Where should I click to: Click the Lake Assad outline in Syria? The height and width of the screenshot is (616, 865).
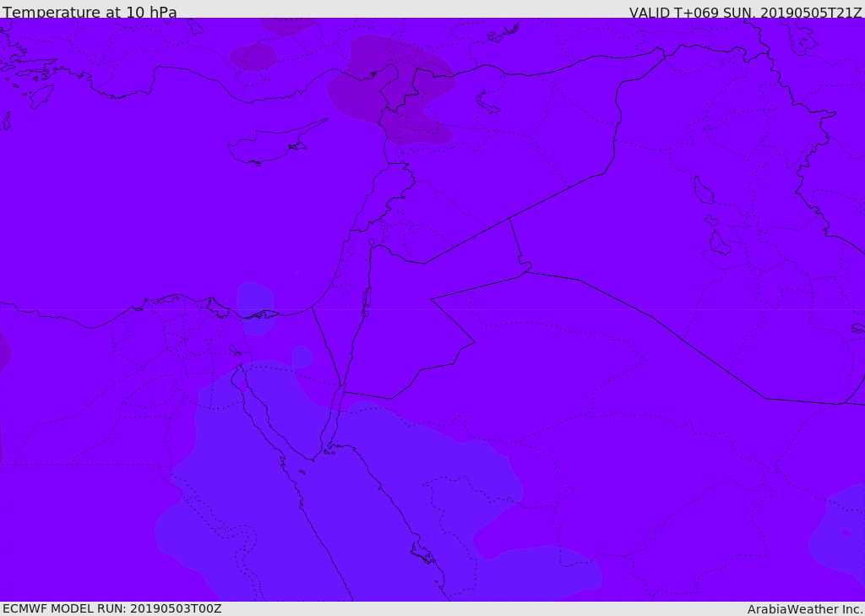pos(487,103)
